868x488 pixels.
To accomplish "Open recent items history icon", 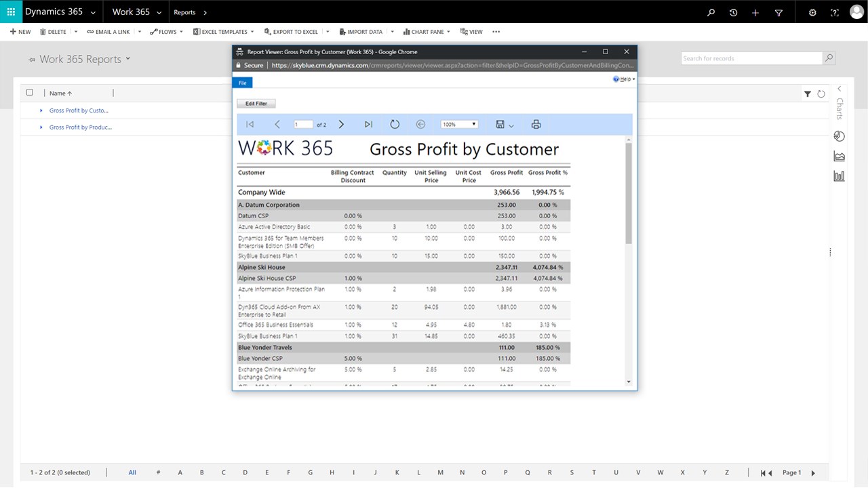I will click(x=733, y=12).
